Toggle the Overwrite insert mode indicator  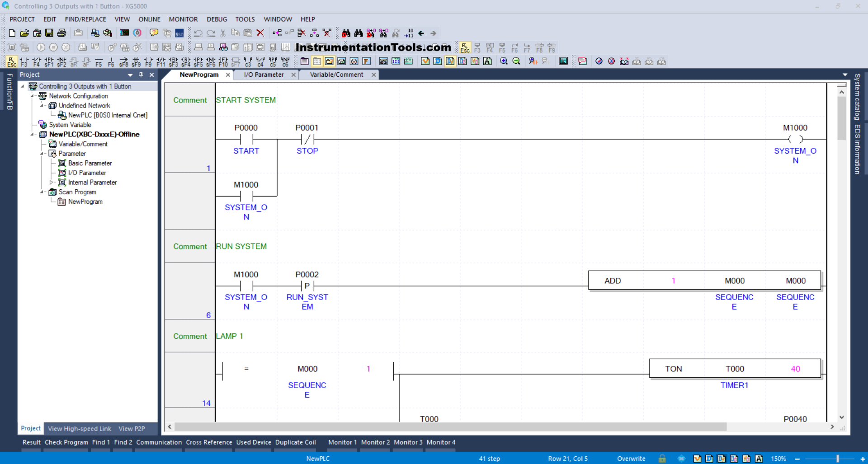(631, 459)
